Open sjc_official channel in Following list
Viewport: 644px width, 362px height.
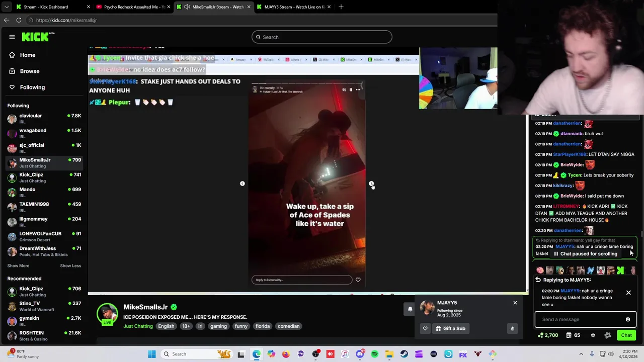(44, 148)
